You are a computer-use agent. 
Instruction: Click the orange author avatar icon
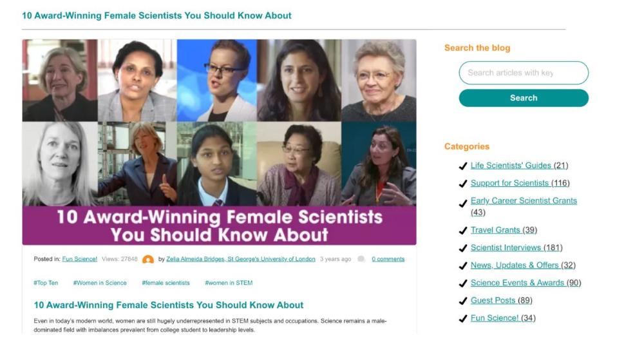148,259
